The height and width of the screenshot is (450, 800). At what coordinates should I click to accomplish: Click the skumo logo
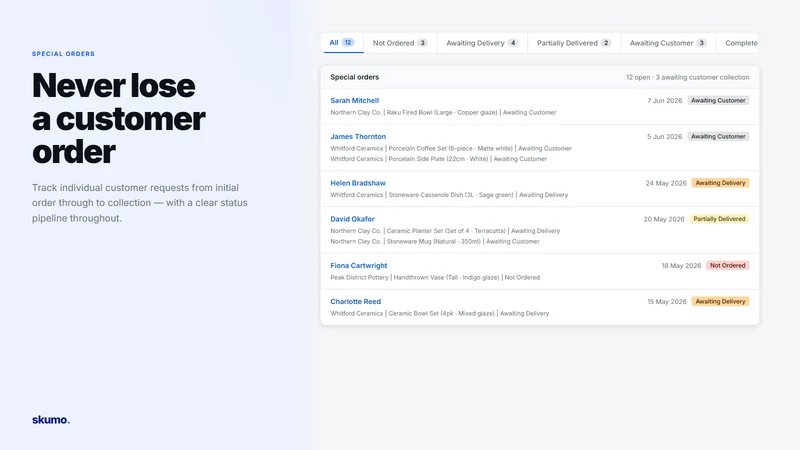tap(51, 420)
